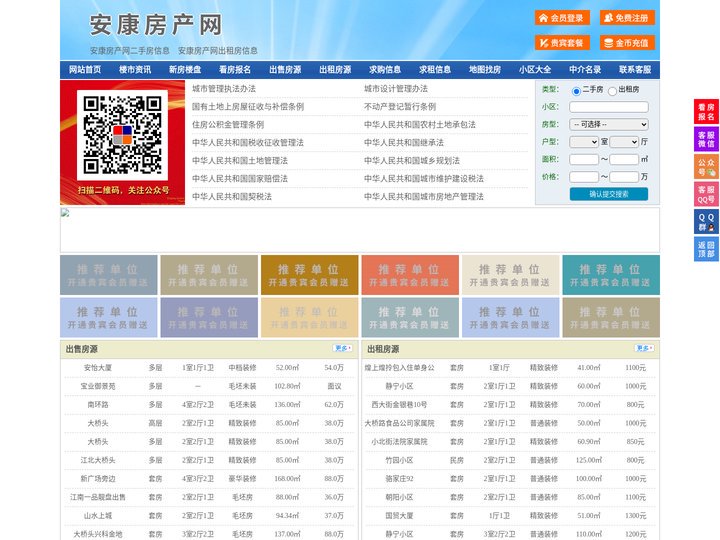Open 楼市资讯 navigation item

click(135, 69)
